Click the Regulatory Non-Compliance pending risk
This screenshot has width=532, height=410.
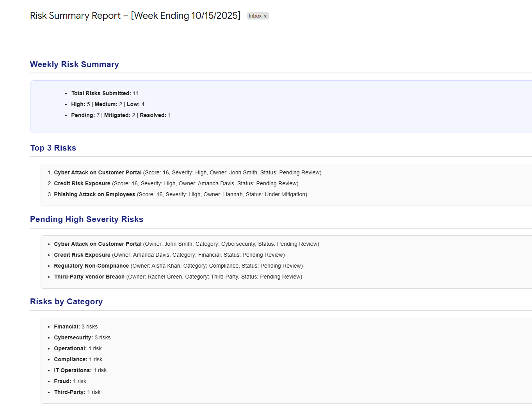(91, 266)
